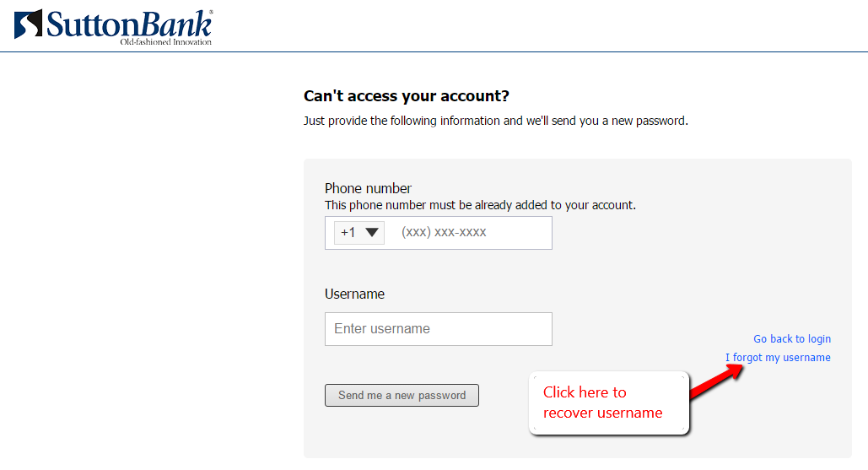Open the +1 country code dropdown

click(359, 233)
